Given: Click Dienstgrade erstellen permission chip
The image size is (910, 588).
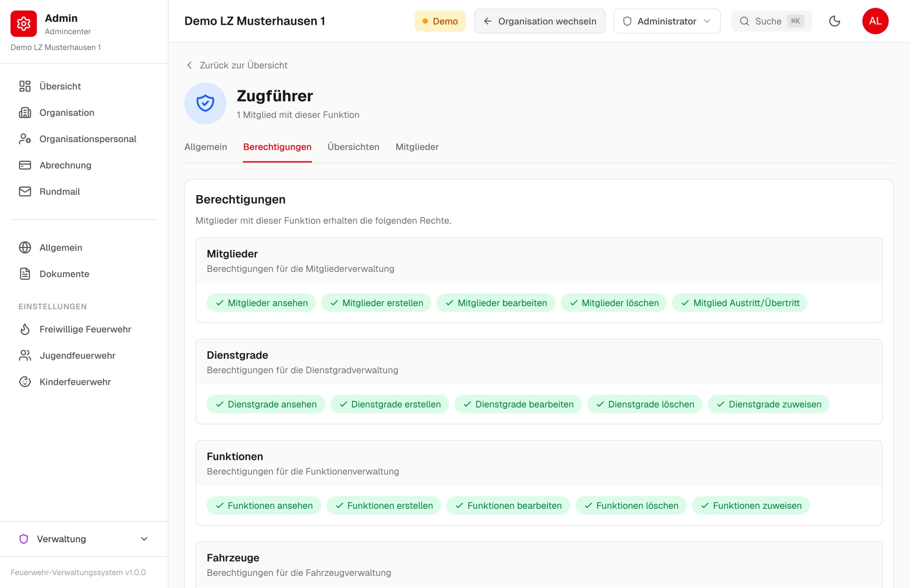Looking at the screenshot, I should (389, 404).
